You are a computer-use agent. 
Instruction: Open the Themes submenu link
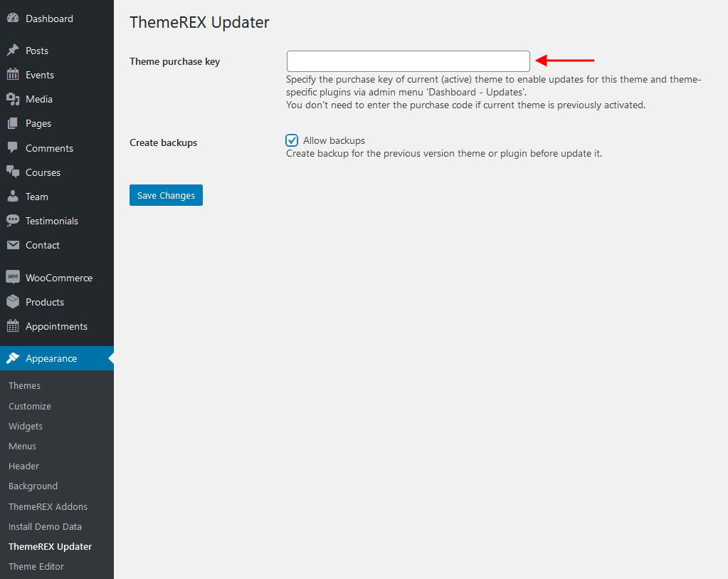pos(24,386)
